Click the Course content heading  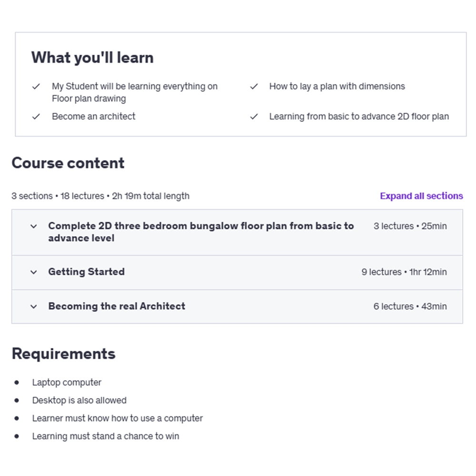[x=68, y=163]
